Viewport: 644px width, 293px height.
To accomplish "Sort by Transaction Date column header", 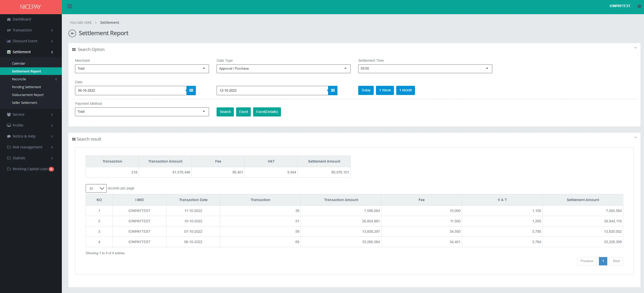I will tap(193, 200).
